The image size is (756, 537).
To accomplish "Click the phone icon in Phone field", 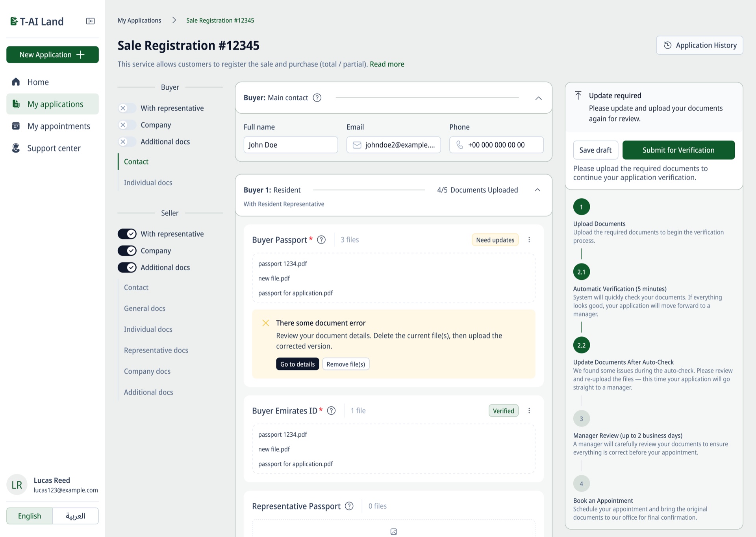I will click(460, 145).
